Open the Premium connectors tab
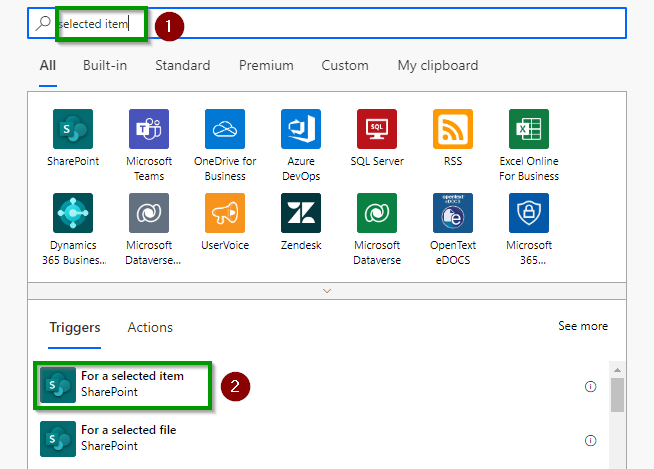This screenshot has width=654, height=469. [266, 66]
